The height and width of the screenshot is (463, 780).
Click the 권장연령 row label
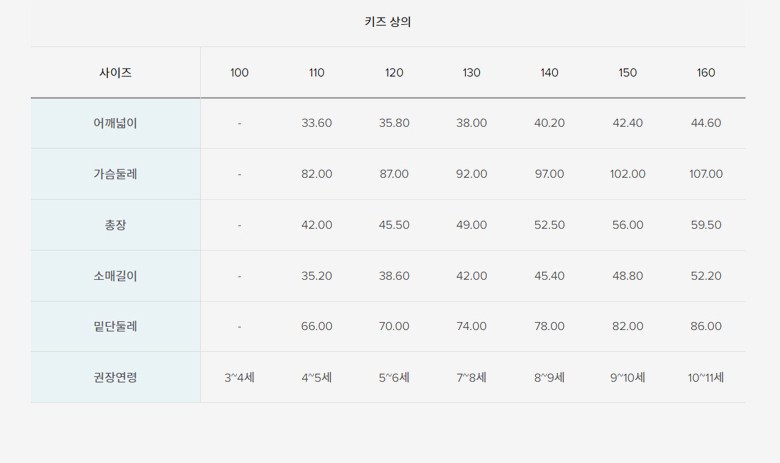pyautogui.click(x=115, y=377)
